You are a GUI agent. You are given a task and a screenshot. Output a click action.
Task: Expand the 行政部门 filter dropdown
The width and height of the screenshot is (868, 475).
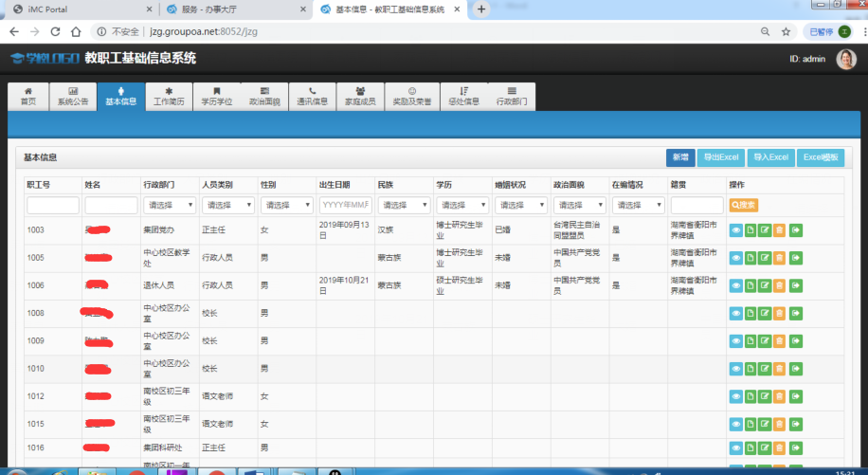pyautogui.click(x=170, y=206)
